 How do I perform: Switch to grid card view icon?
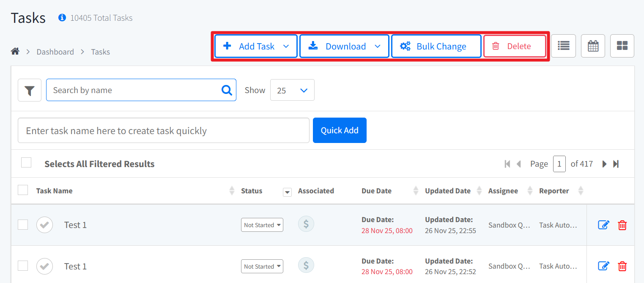(622, 46)
